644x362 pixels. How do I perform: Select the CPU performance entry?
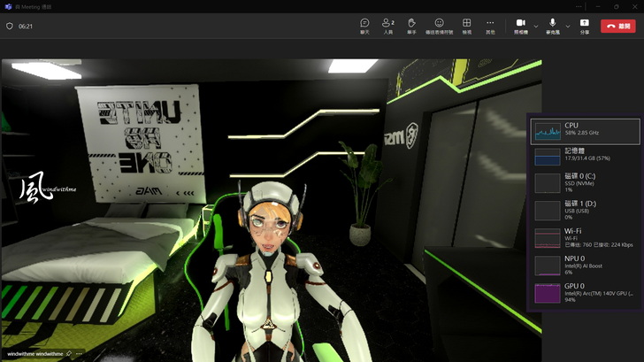coord(585,132)
